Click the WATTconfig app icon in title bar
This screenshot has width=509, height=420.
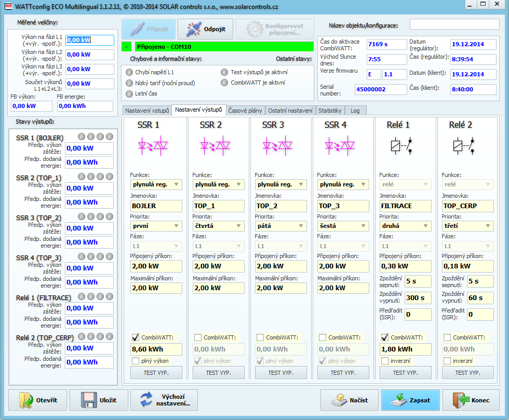(8, 7)
